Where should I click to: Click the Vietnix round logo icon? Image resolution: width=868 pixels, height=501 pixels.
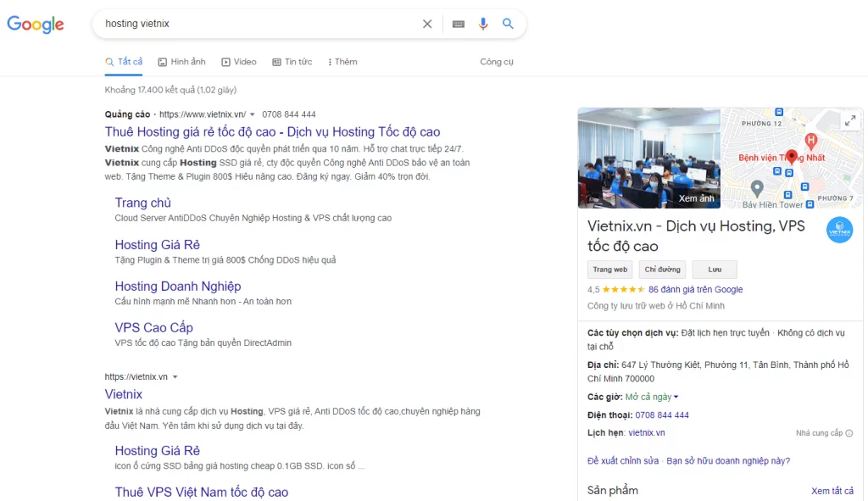[x=839, y=230]
